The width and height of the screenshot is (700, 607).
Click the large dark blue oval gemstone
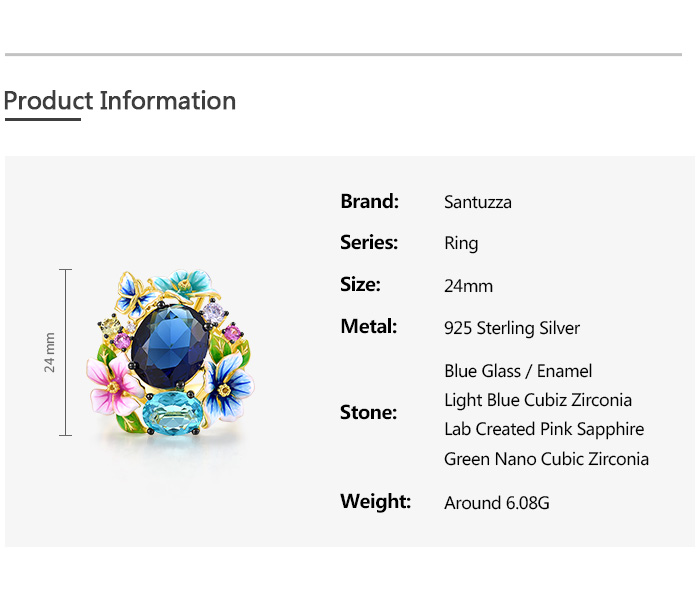tap(166, 345)
